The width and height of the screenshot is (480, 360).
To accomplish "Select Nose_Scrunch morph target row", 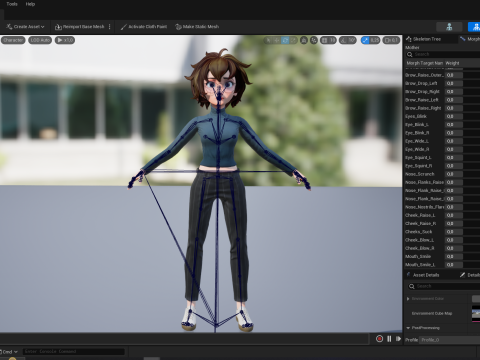I will [x=442, y=174].
